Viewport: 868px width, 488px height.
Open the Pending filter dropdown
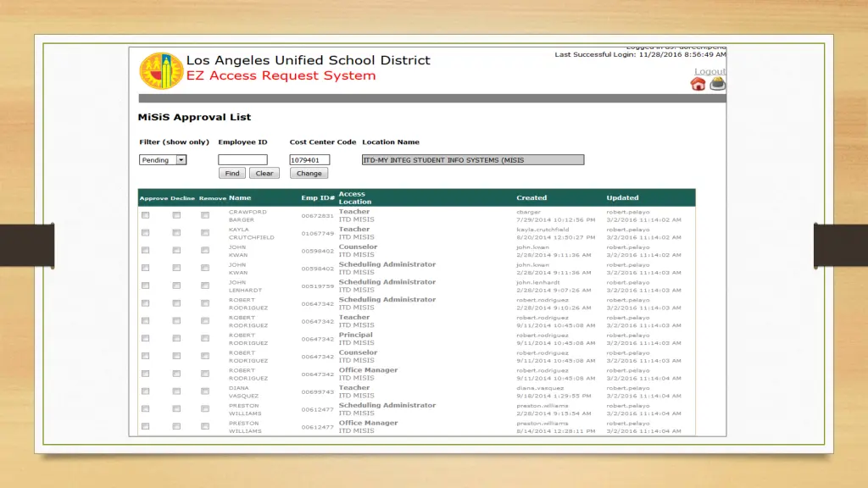[162, 160]
